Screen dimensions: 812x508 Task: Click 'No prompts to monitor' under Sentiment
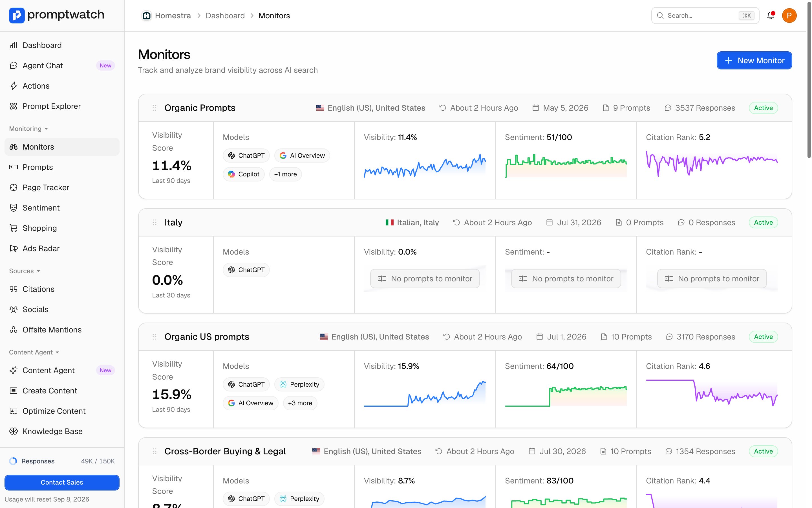point(566,279)
